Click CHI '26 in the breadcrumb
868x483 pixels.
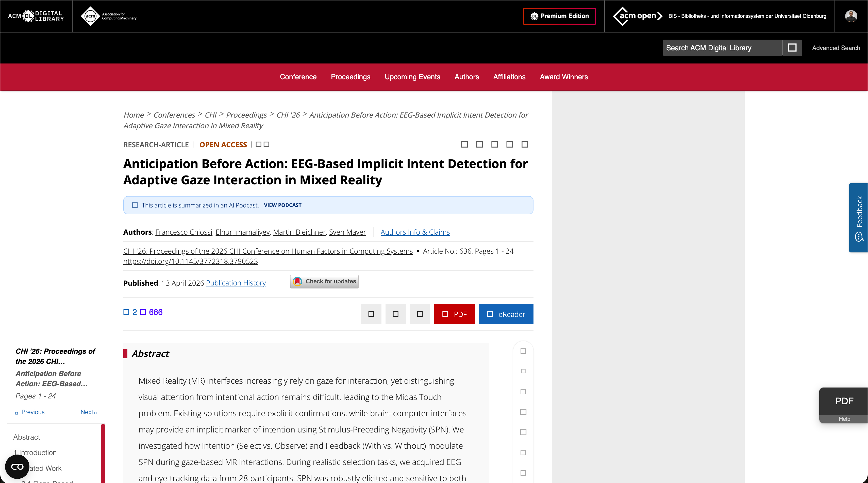tap(288, 115)
